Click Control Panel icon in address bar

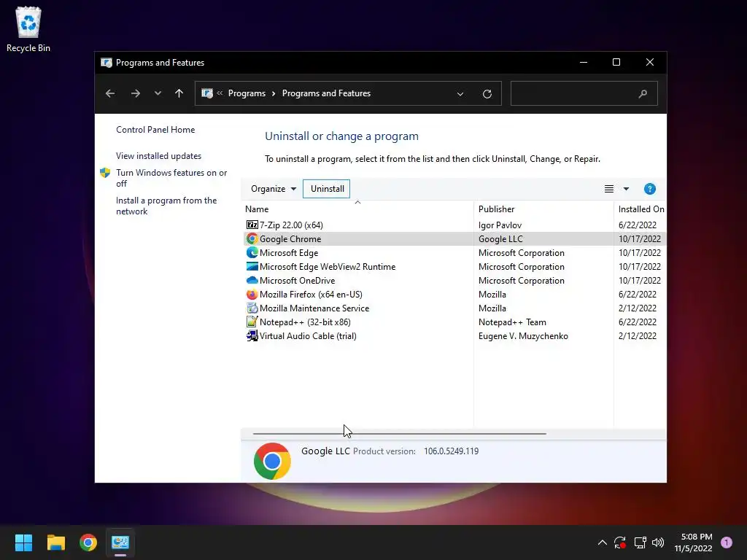(x=206, y=93)
